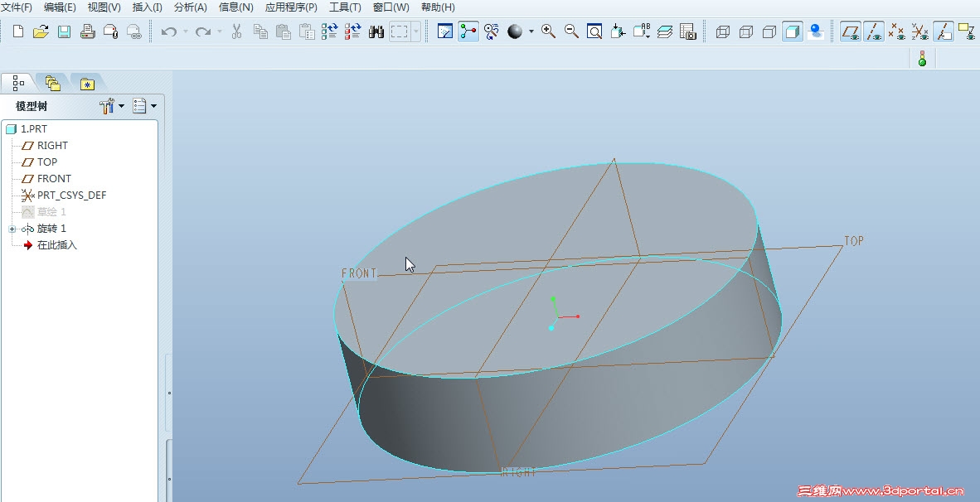
Task: Switch to the No Hidden display style
Action: tap(769, 31)
